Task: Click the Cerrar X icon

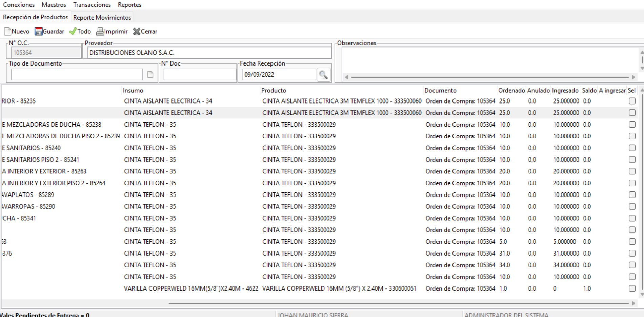Action: (137, 31)
